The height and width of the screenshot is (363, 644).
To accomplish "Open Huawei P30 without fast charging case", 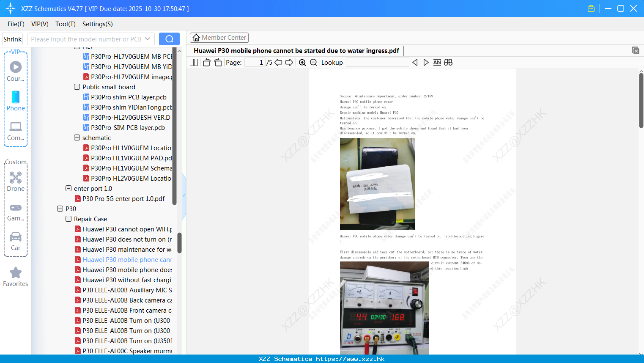I will click(123, 280).
